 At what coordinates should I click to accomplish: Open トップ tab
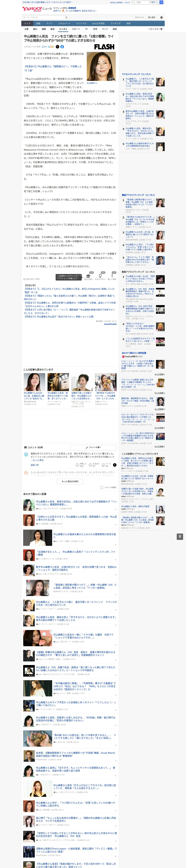(27, 24)
